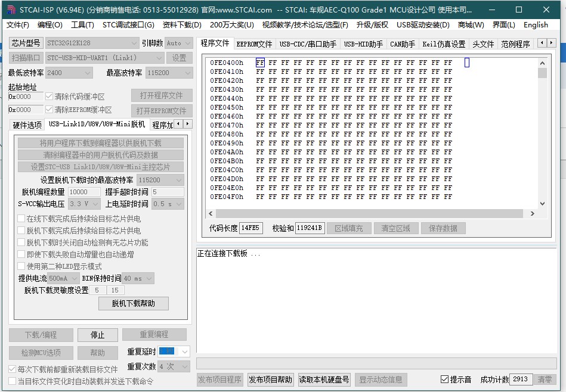
Task: Click the hex view scroll-left arrow
Action: (x=211, y=213)
